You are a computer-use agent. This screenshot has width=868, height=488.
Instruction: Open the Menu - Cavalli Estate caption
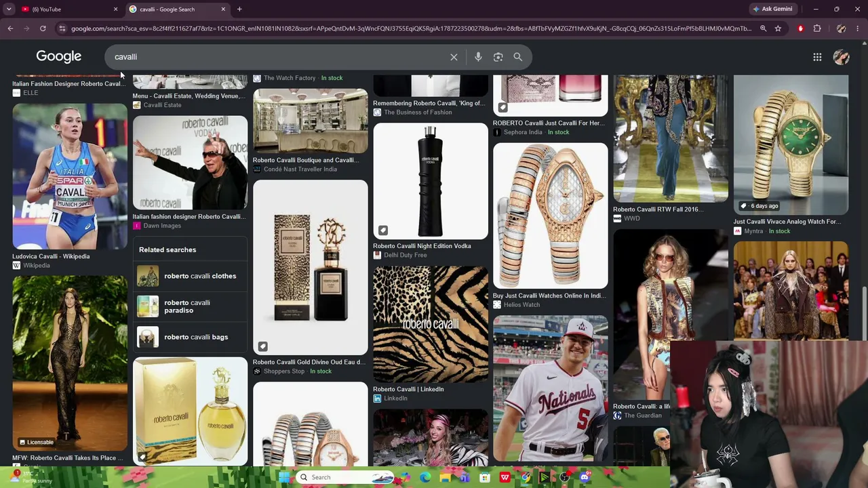pyautogui.click(x=189, y=96)
